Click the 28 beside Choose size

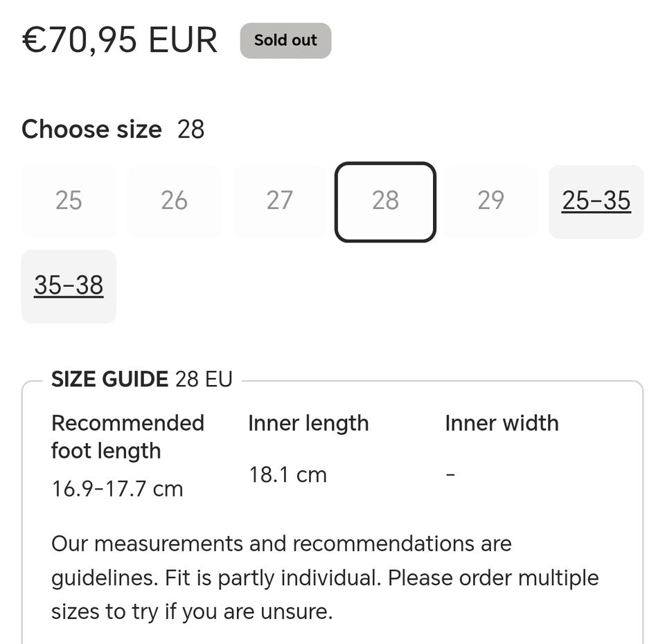pyautogui.click(x=190, y=129)
